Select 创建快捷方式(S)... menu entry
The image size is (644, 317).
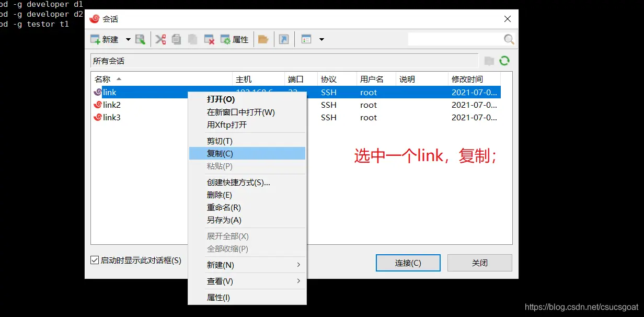pyautogui.click(x=247, y=182)
